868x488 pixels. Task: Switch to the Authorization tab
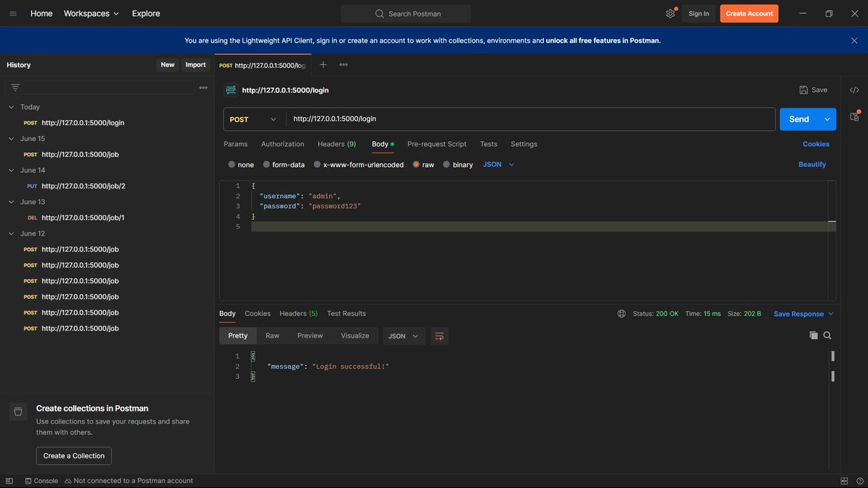pyautogui.click(x=283, y=144)
